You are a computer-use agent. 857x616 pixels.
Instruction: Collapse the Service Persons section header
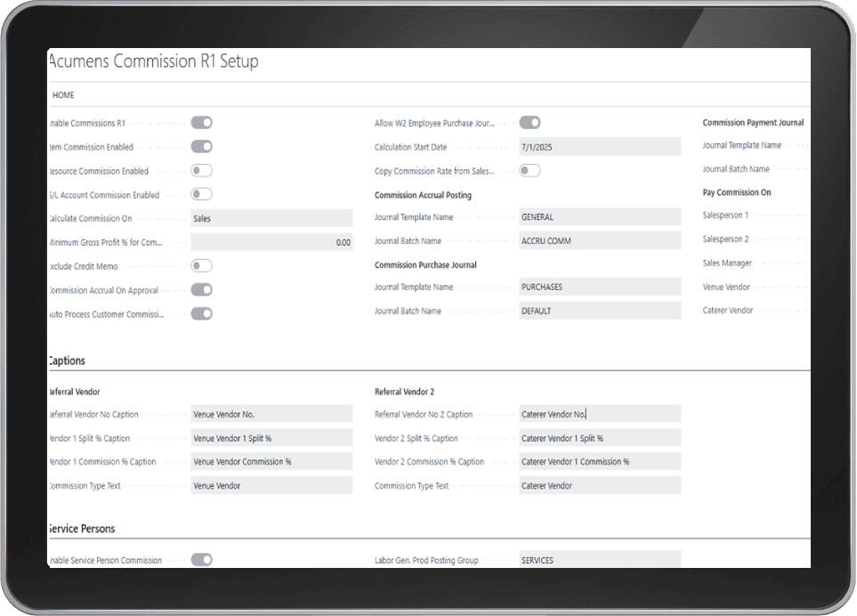click(82, 529)
